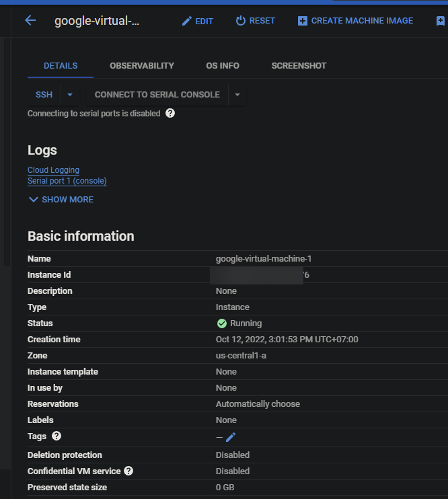Click CREATE MACHINE IMAGE label

coord(362,21)
